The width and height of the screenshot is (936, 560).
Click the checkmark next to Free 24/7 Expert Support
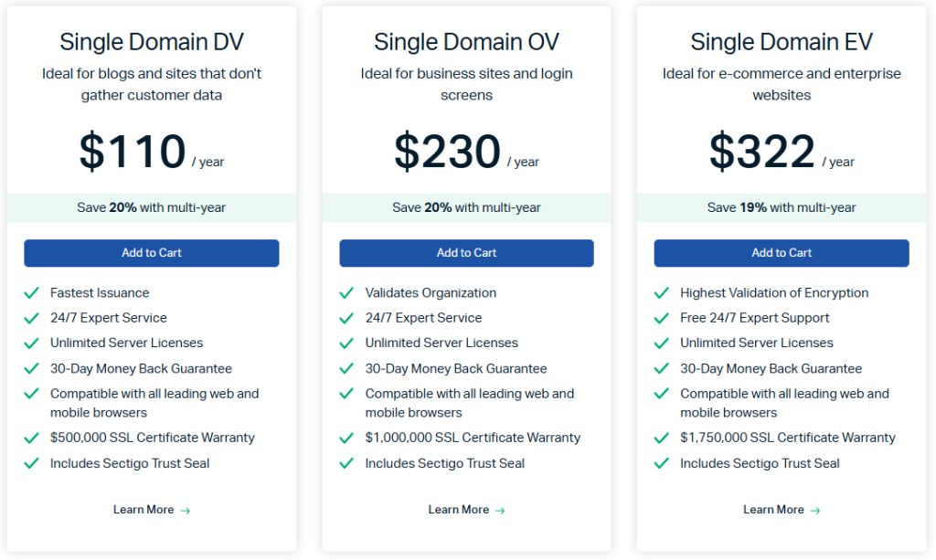(661, 318)
